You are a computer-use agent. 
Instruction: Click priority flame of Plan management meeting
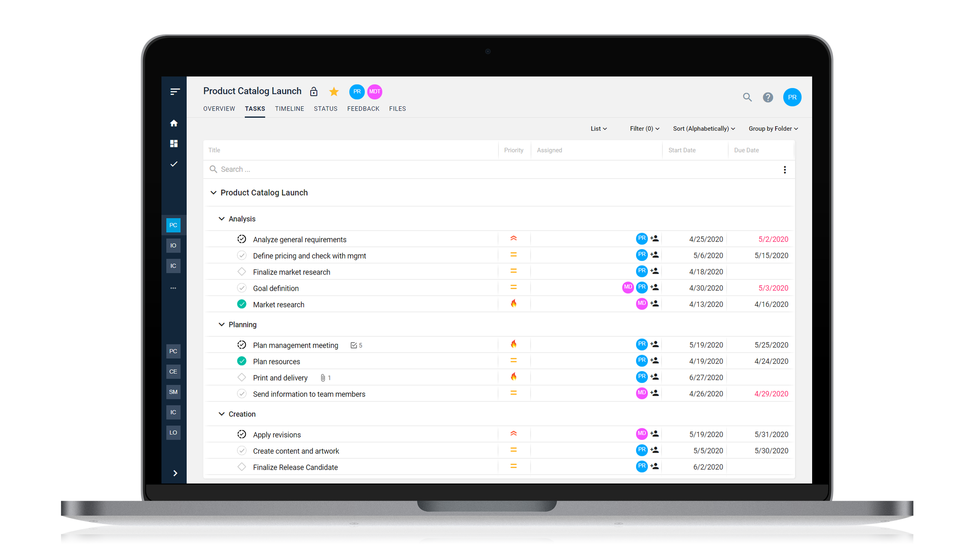pos(514,344)
